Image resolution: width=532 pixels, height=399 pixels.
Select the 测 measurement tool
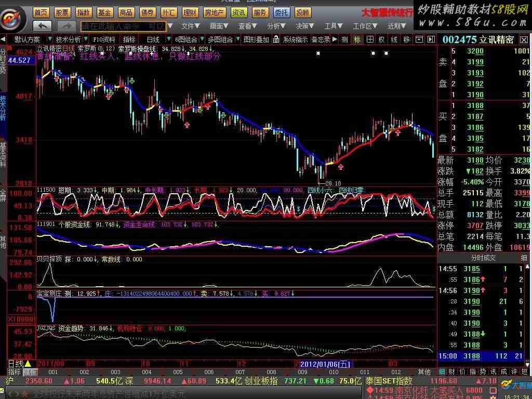tap(345, 39)
